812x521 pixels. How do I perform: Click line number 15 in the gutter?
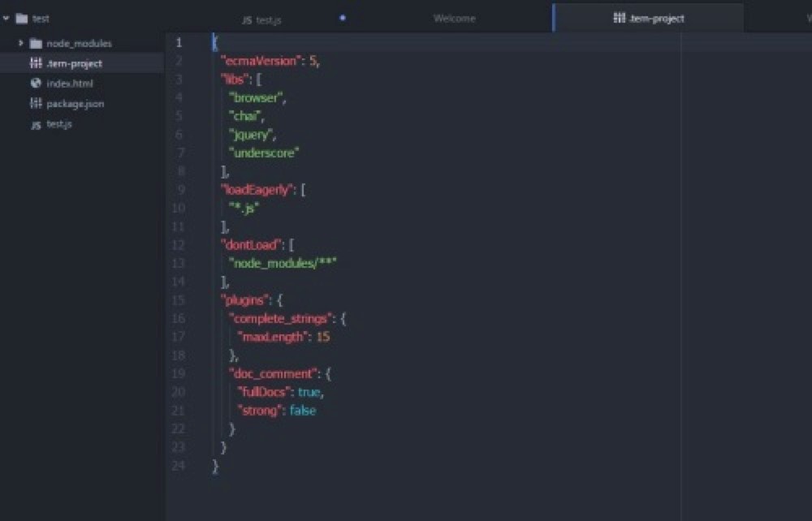click(177, 299)
